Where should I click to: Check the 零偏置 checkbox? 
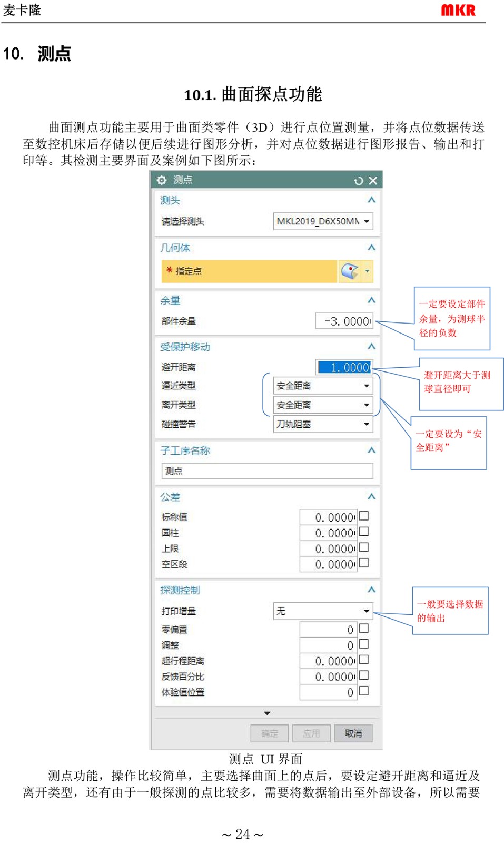[x=364, y=629]
